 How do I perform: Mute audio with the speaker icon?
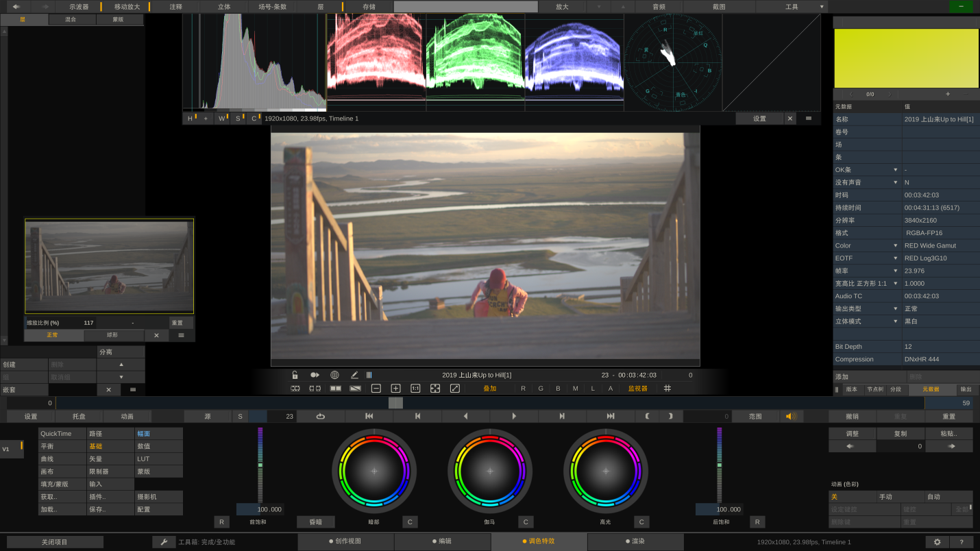791,416
